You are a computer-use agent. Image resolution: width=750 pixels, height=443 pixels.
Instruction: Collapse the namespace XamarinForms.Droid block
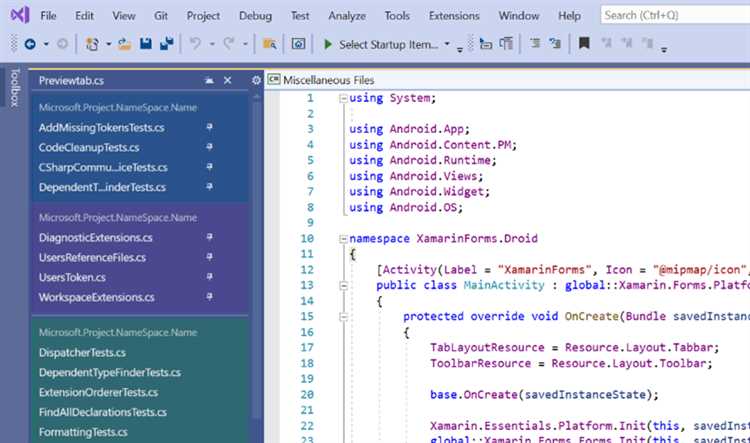(343, 239)
